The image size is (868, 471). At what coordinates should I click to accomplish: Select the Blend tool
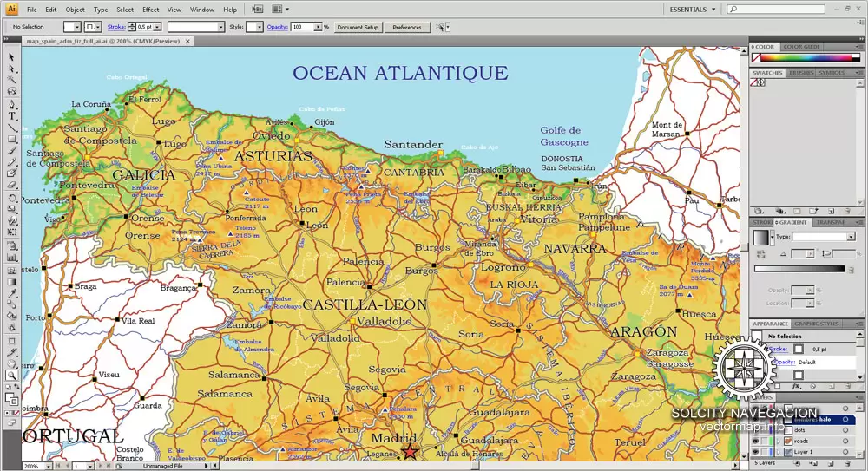(x=11, y=305)
